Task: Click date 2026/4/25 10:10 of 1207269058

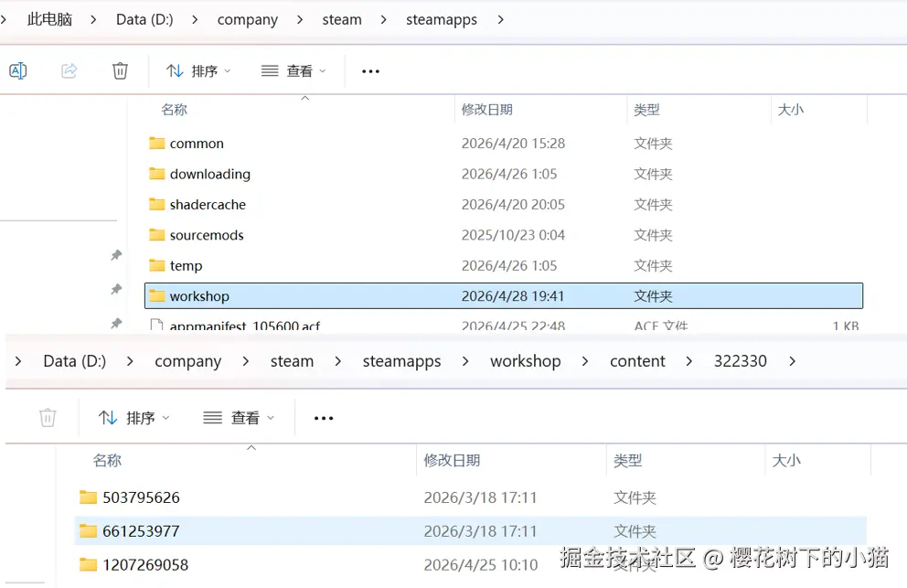Action: pos(481,564)
